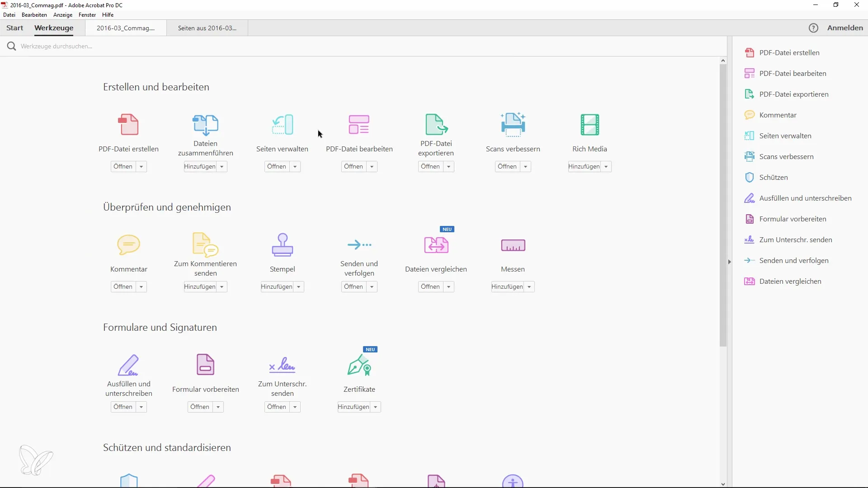
Task: Open the Hilfe menu
Action: pos(108,15)
